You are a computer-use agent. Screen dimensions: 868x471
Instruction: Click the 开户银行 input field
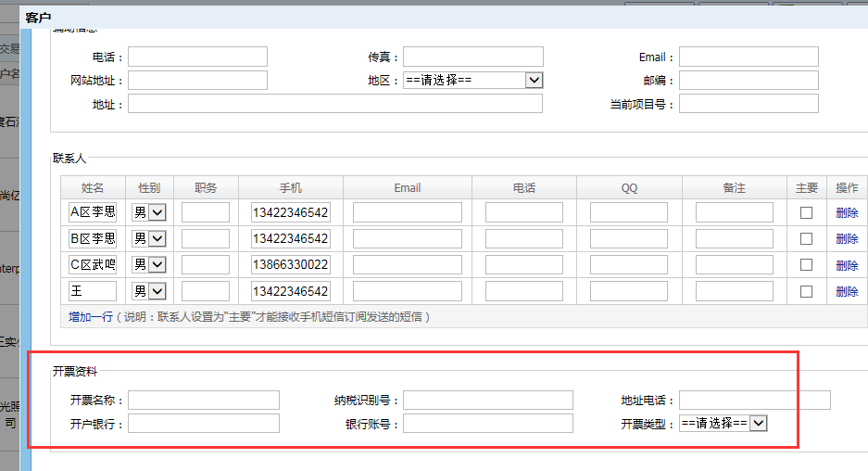tap(204, 424)
